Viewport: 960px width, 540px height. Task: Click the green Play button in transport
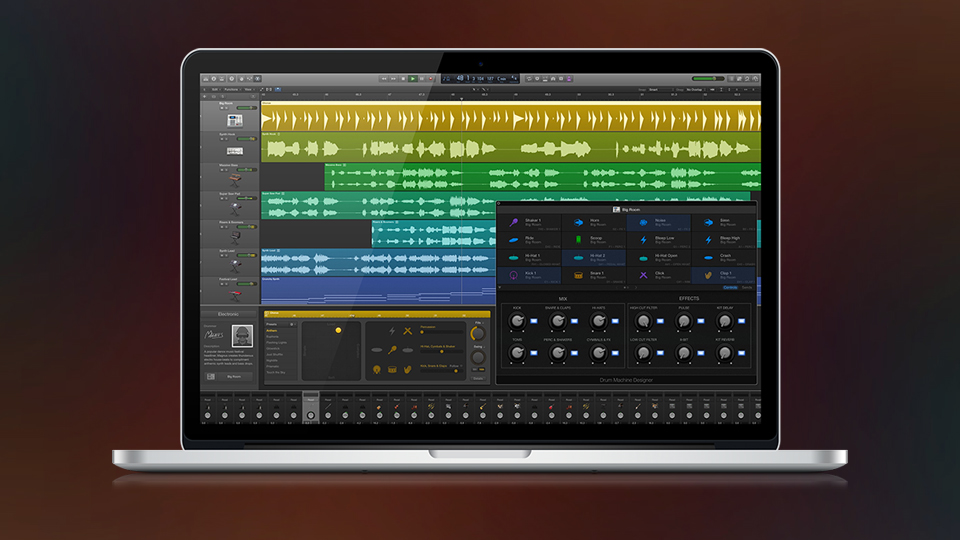click(413, 79)
